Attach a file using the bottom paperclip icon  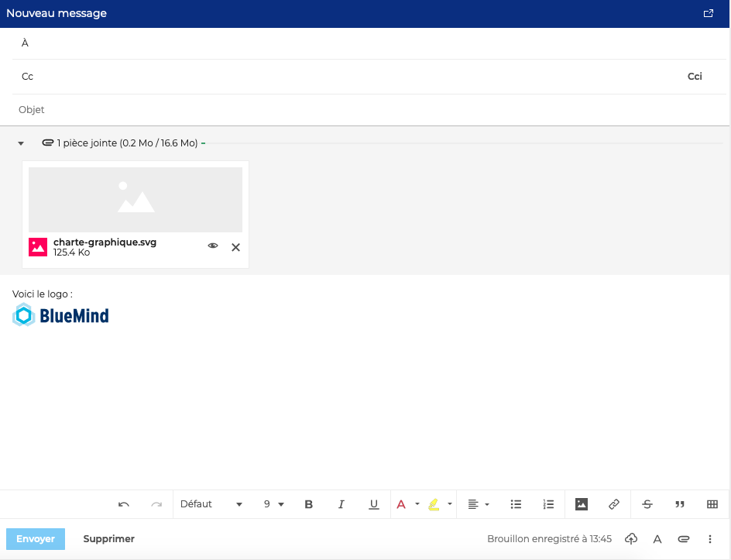click(x=684, y=539)
